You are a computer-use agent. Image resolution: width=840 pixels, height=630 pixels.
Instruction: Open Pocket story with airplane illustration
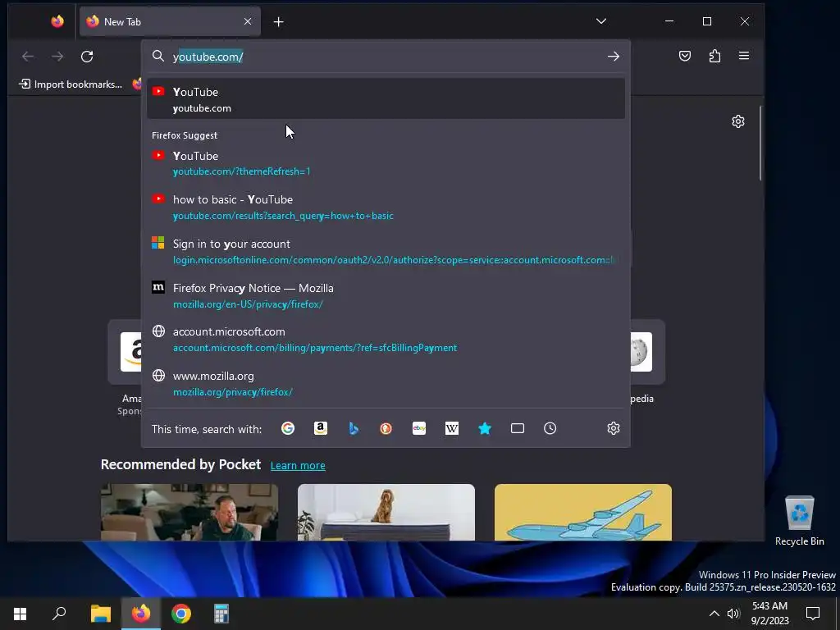point(583,512)
